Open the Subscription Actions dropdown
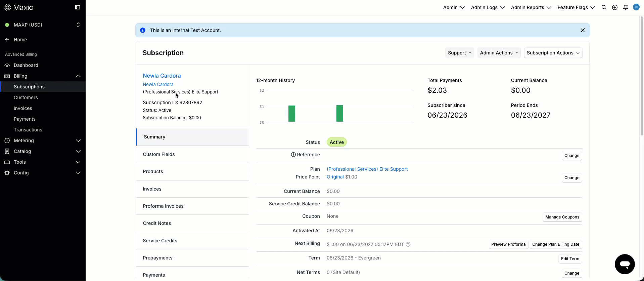Screen dimensions: 644x281 [553, 53]
